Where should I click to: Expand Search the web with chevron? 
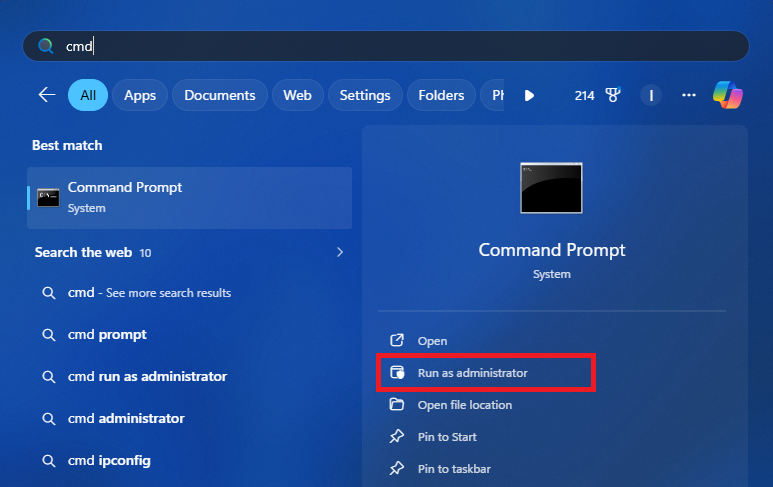point(340,253)
